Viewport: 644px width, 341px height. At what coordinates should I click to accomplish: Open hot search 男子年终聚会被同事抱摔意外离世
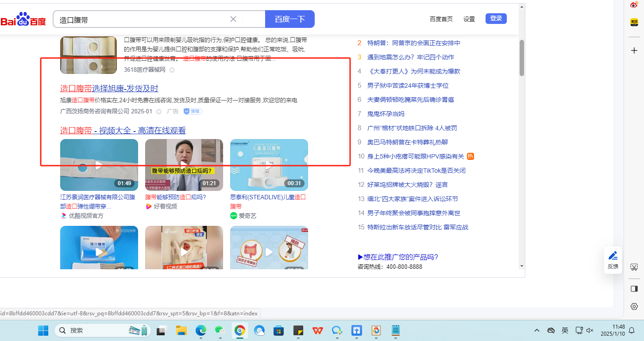click(414, 213)
